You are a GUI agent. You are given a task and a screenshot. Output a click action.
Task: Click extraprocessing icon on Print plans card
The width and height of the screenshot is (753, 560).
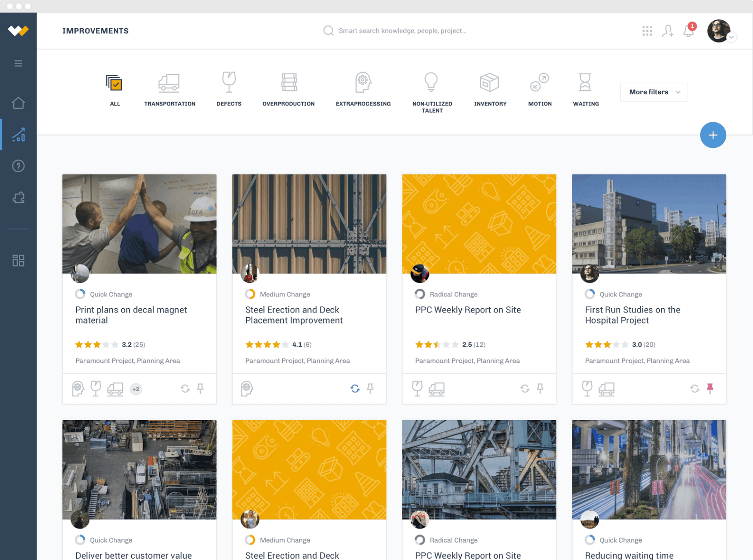point(78,389)
